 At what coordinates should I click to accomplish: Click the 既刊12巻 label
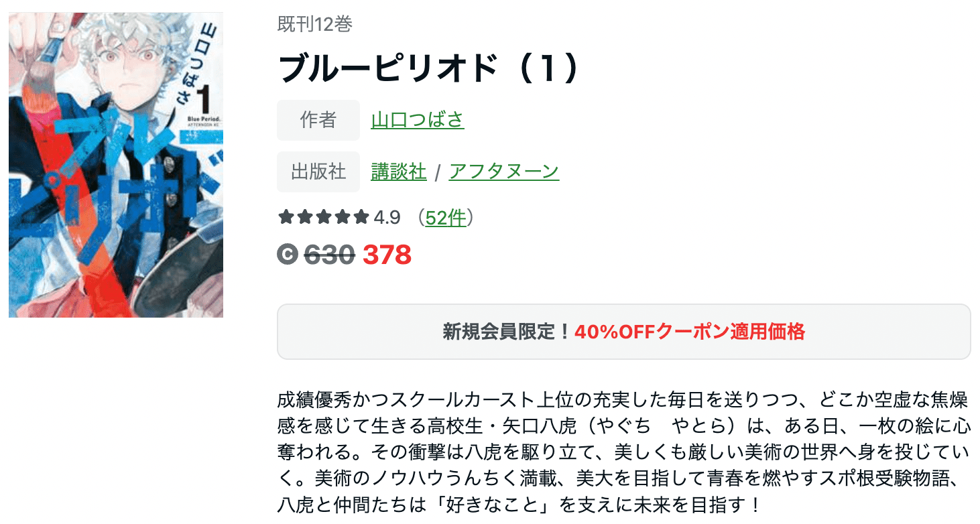[315, 25]
